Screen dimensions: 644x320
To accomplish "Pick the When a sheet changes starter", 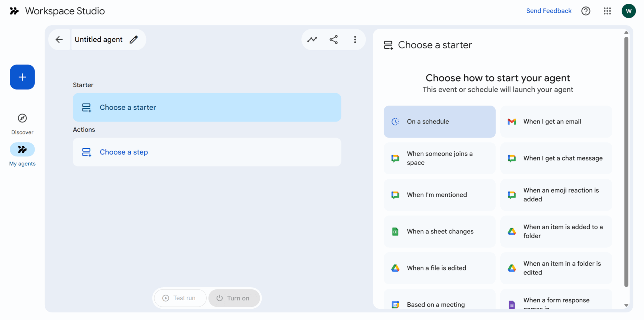I will coord(439,231).
